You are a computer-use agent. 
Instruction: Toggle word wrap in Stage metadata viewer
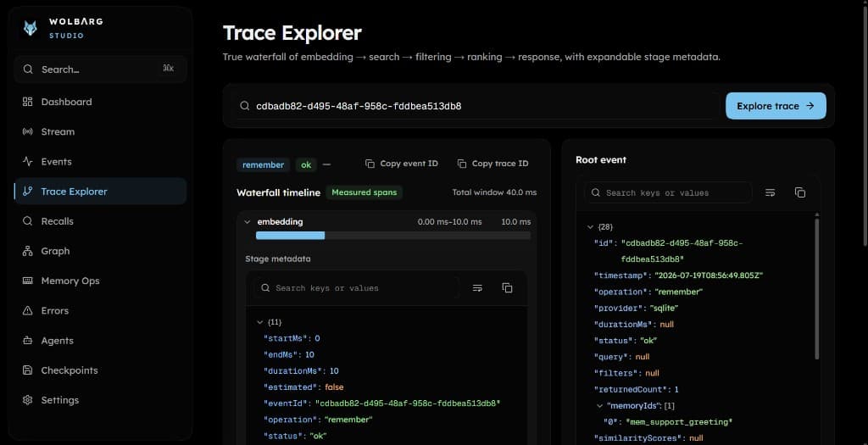click(x=477, y=288)
